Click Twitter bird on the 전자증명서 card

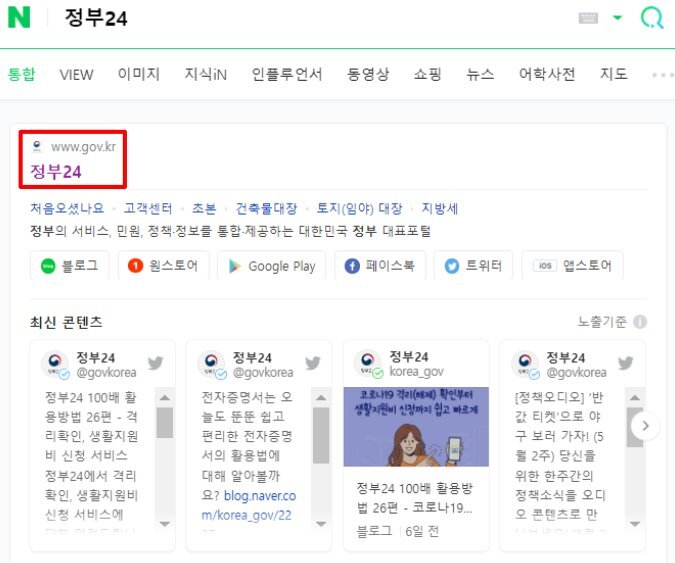313,363
